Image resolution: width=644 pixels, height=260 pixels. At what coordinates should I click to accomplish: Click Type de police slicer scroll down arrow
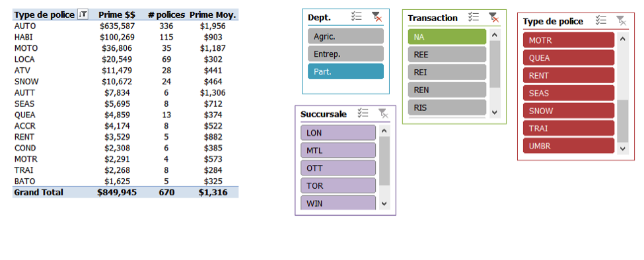(623, 148)
